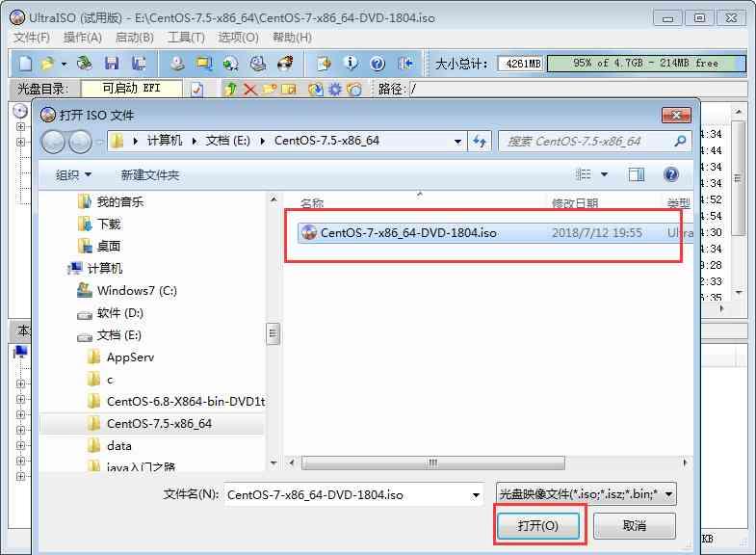Click the 可启动 EFI disc type field

pos(132,89)
